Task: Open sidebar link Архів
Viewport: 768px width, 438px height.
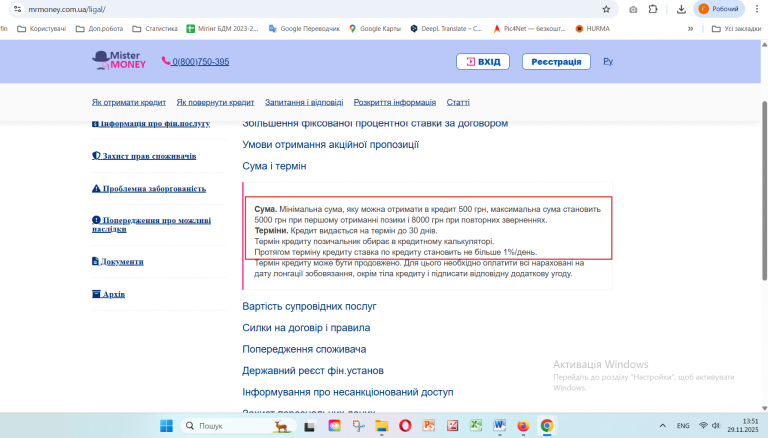Action: 108,294
